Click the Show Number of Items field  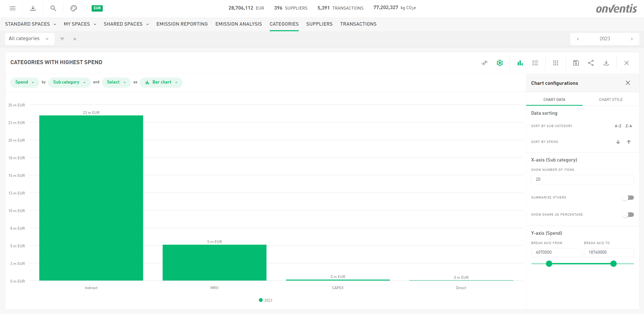tap(582, 179)
